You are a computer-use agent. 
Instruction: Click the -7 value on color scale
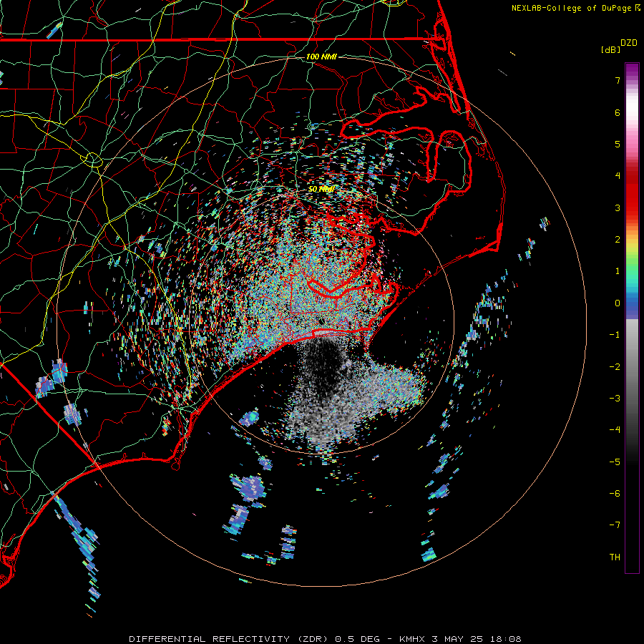(x=615, y=525)
